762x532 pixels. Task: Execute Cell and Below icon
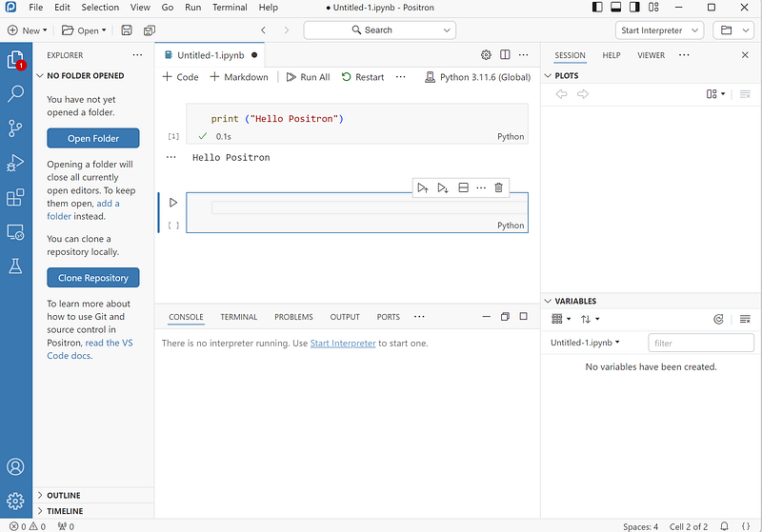click(x=443, y=187)
